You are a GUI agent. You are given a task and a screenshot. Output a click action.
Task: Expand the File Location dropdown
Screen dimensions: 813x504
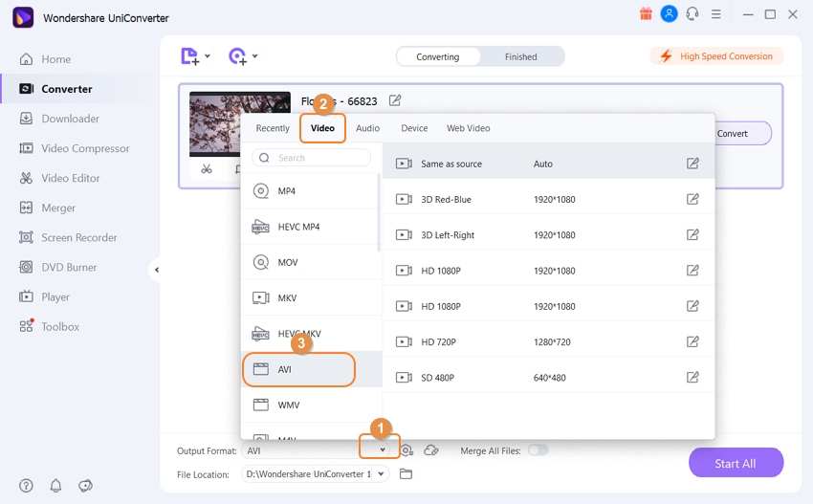pyautogui.click(x=381, y=474)
